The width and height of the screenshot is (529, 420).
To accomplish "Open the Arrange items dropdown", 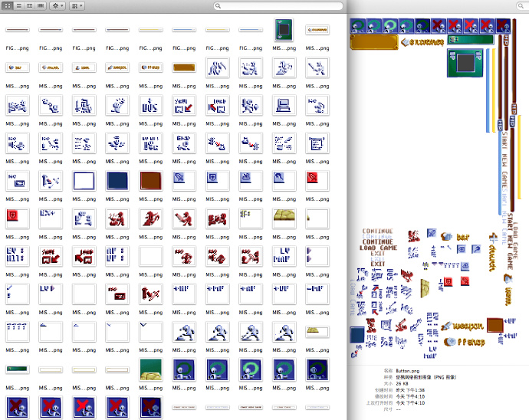I will (77, 5).
